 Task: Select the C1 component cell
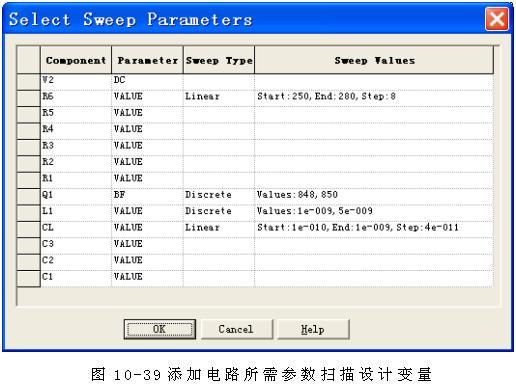tap(76, 278)
